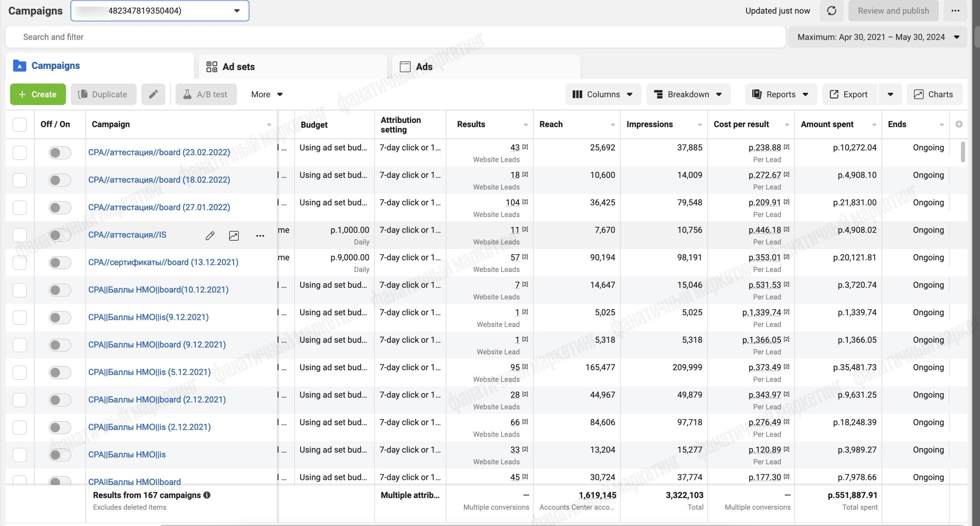Viewport: 980px width, 526px height.
Task: Click the Charts button
Action: tap(934, 94)
